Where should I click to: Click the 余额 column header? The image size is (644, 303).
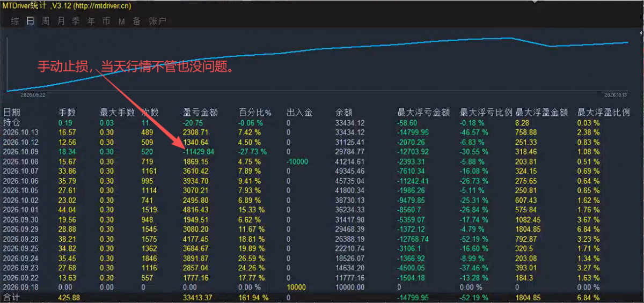click(343, 113)
